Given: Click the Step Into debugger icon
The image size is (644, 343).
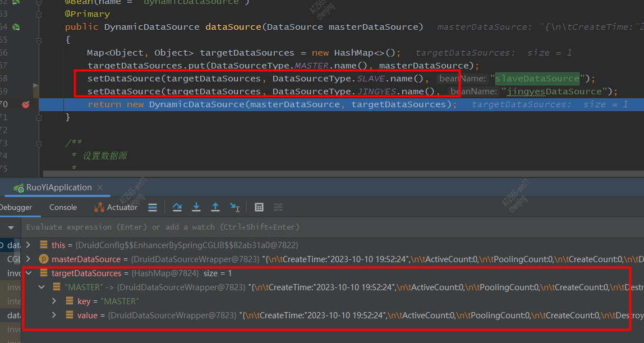Looking at the screenshot, I should pyautogui.click(x=196, y=208).
